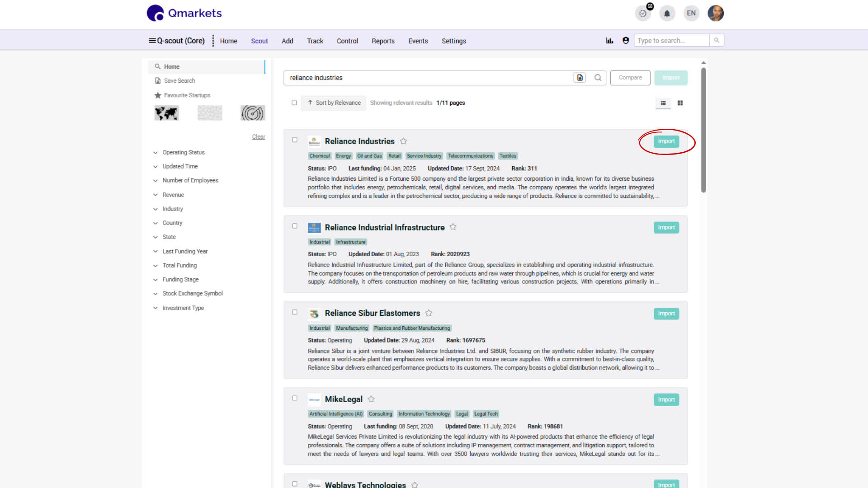This screenshot has width=868, height=488.
Task: Tick the select-all checkbox beside Sort
Action: [x=294, y=103]
